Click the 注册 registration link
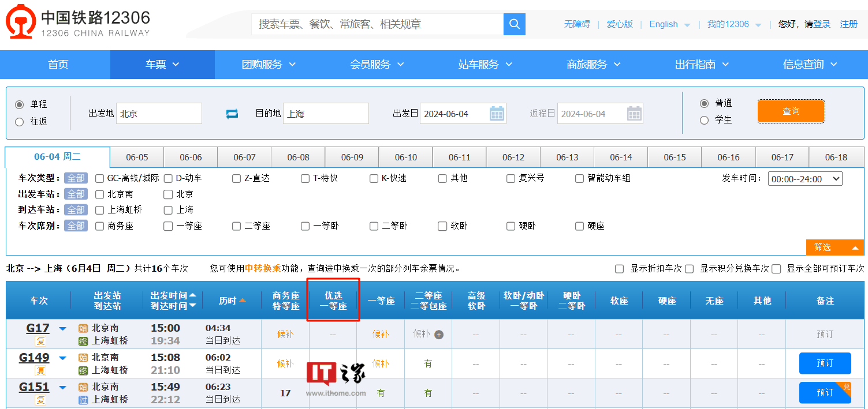This screenshot has height=409, width=868. [849, 24]
